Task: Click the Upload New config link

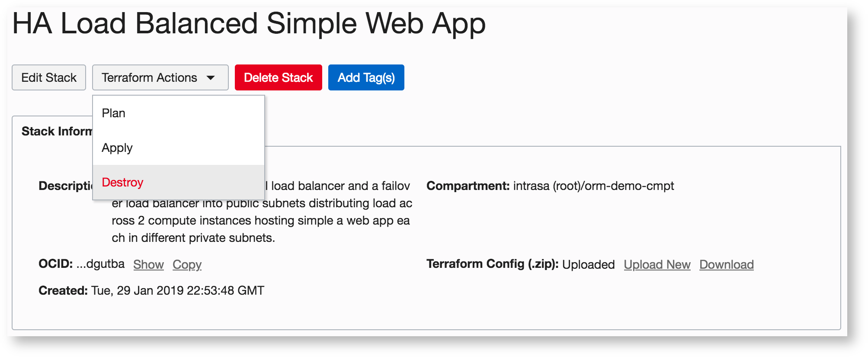Action: [657, 264]
